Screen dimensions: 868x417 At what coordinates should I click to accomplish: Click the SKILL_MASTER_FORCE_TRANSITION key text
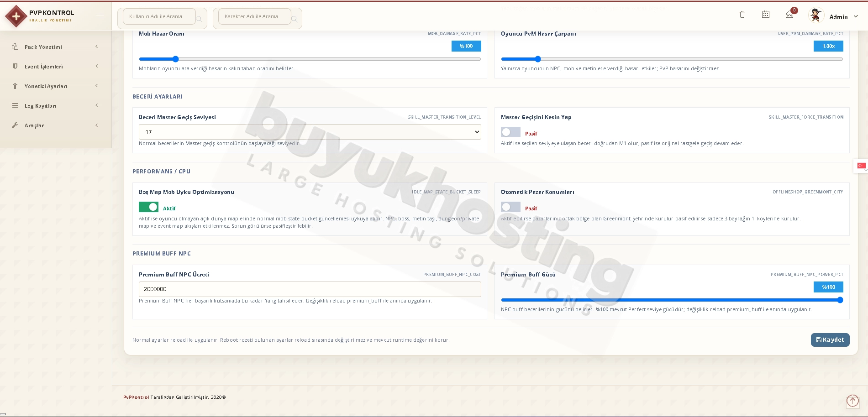(806, 117)
